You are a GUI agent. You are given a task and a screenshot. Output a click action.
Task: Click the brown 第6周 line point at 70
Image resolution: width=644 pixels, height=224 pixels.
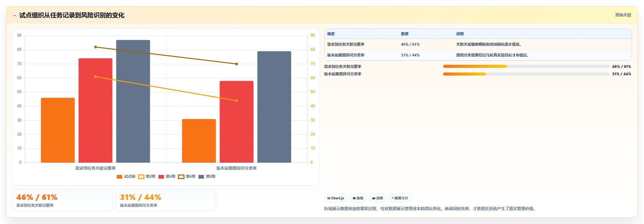[x=237, y=64]
